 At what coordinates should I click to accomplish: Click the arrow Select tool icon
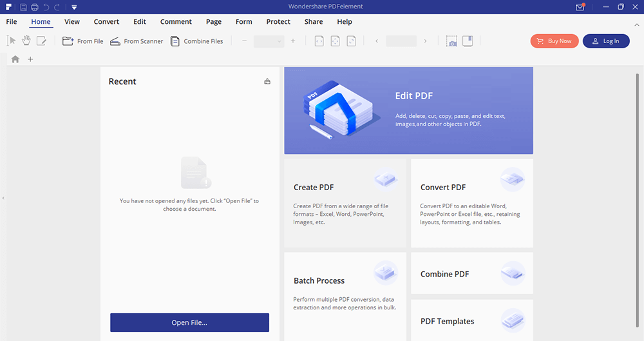12,41
